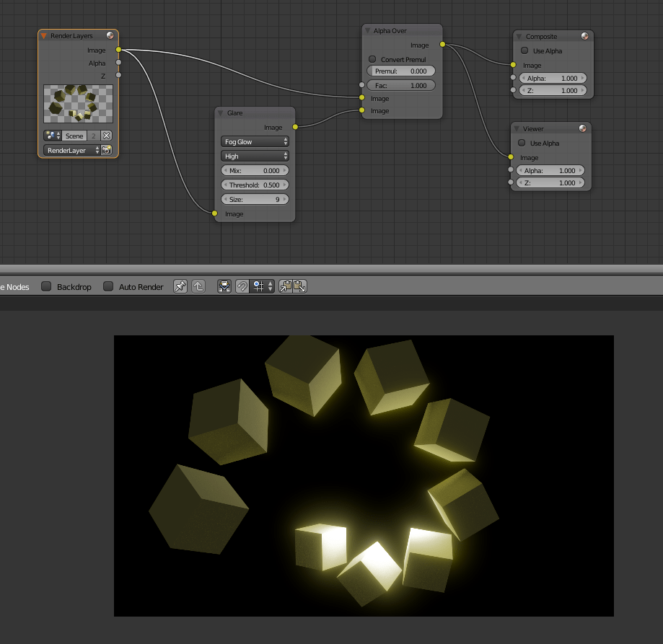Click the cube render preview thumbnail on Render Layers

point(77,103)
